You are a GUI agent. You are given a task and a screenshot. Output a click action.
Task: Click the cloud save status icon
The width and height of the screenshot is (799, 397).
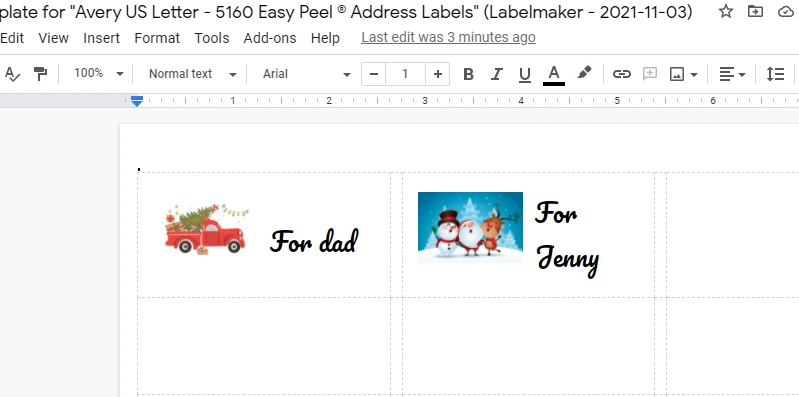[x=786, y=12]
